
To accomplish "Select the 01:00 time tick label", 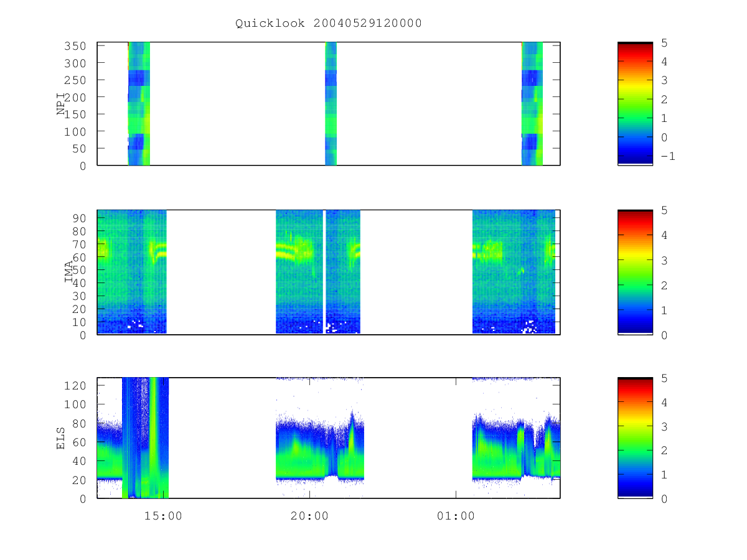I will (x=456, y=516).
